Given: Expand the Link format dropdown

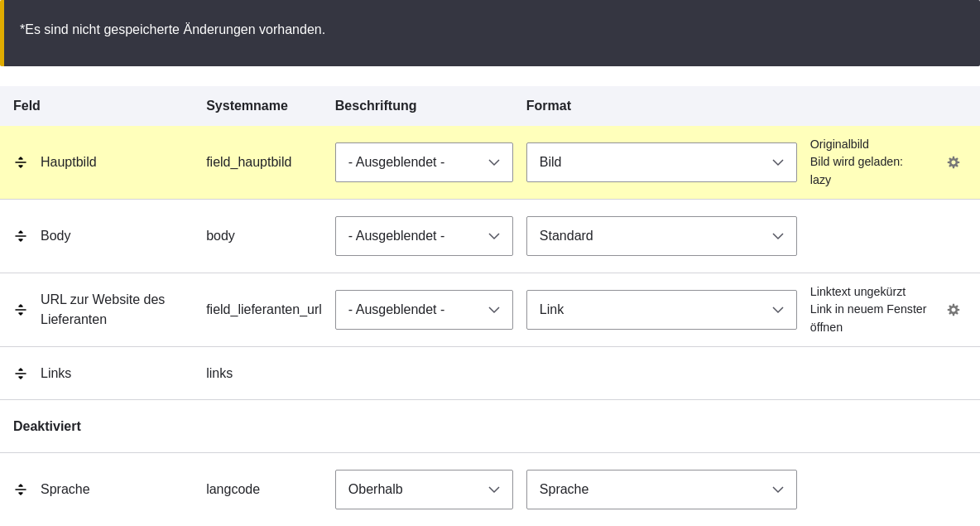Looking at the screenshot, I should (x=661, y=310).
